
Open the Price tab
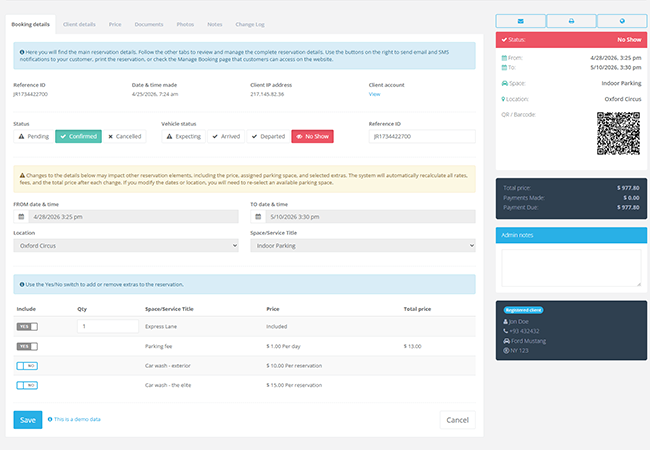[x=115, y=24]
